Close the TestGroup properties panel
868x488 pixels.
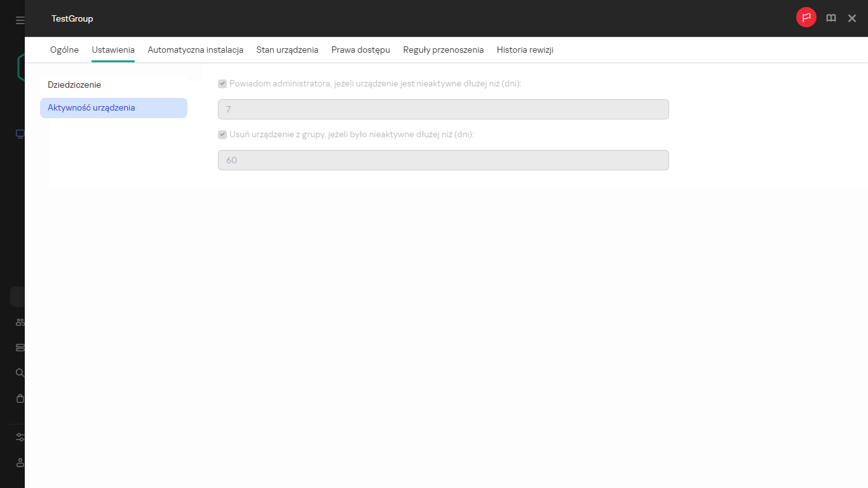click(852, 18)
